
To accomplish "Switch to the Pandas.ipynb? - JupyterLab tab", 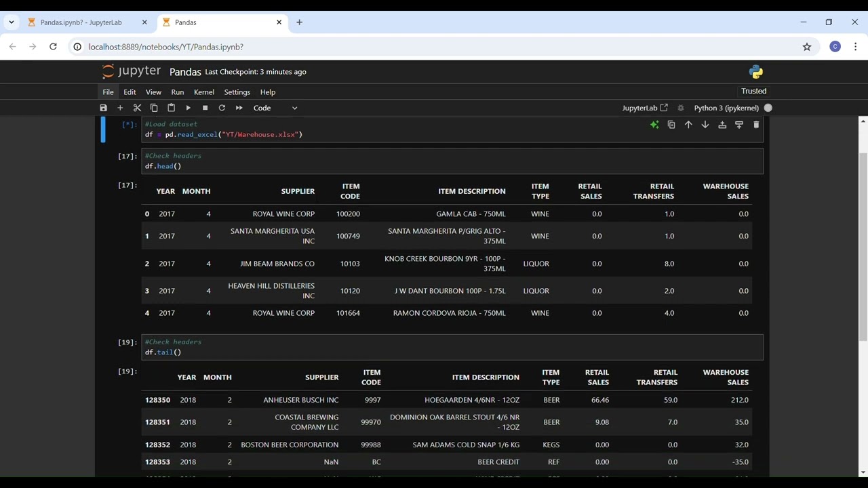I will (x=81, y=22).
